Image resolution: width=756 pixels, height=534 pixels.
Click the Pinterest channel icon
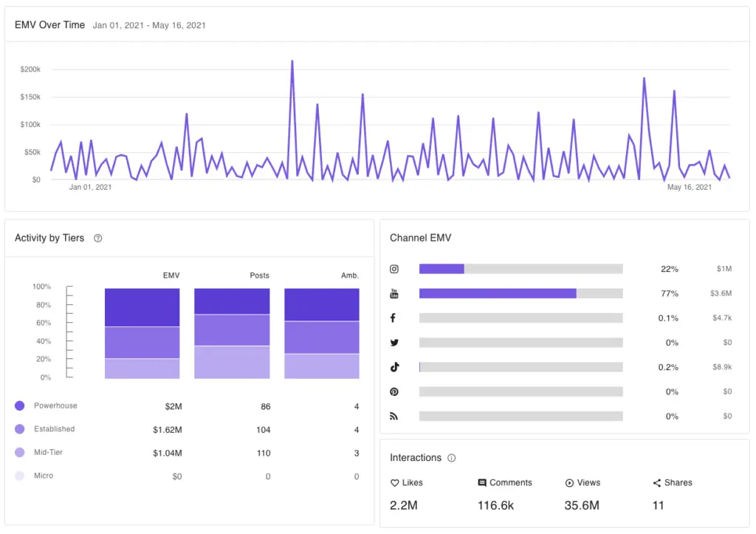(x=394, y=391)
